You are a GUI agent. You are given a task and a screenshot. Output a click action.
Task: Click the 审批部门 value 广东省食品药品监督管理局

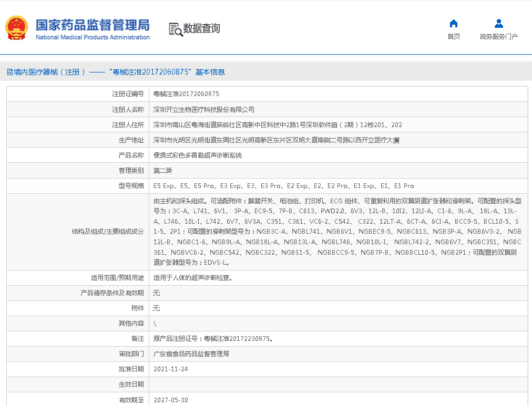191,354
